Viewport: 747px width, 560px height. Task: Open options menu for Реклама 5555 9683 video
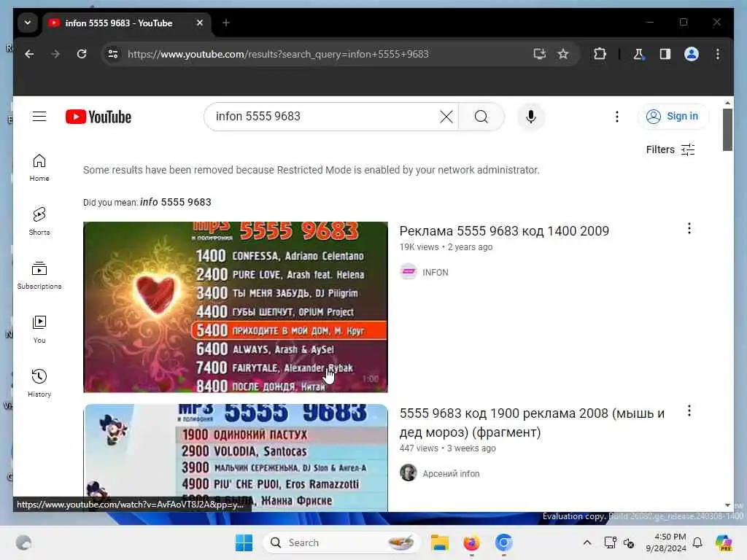pos(689,228)
